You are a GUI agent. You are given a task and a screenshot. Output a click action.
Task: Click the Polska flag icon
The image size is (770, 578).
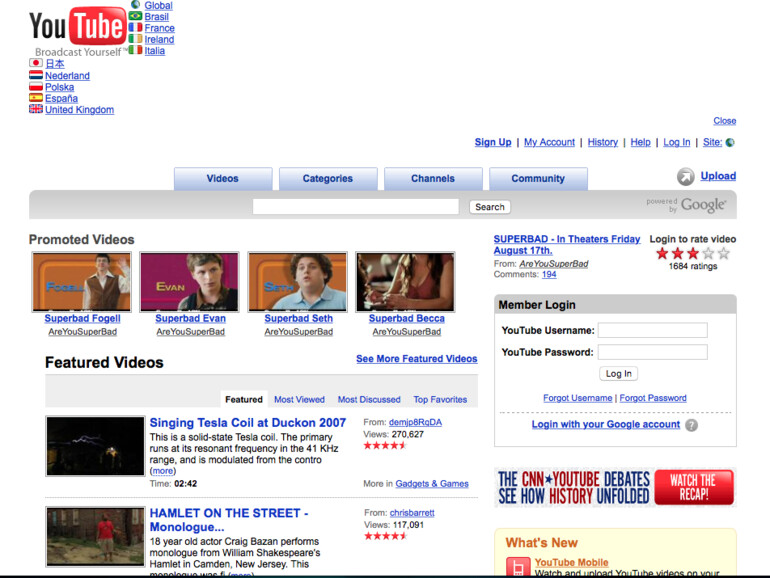click(x=36, y=86)
